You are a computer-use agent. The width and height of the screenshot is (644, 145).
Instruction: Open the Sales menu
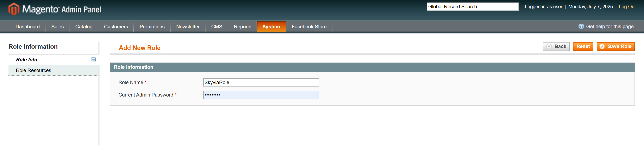pos(57,27)
